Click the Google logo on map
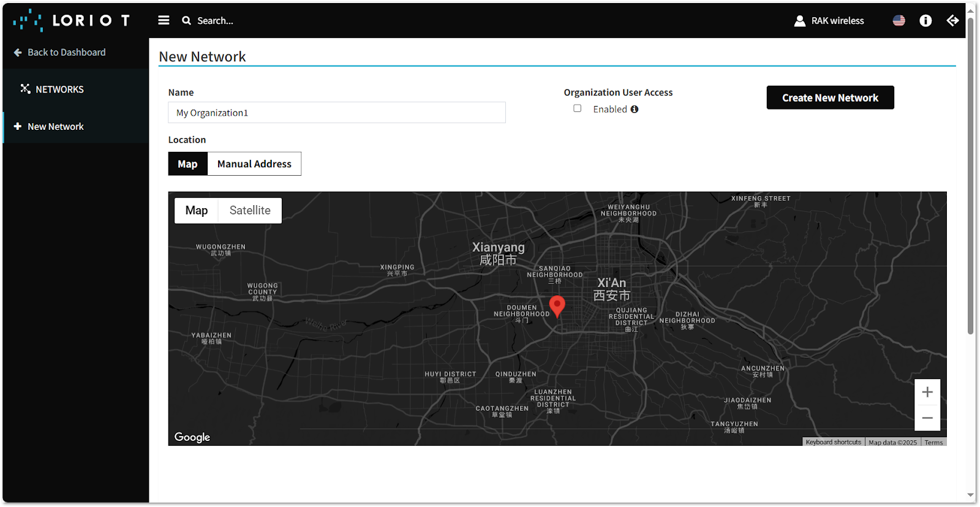The width and height of the screenshot is (980, 507). [192, 437]
